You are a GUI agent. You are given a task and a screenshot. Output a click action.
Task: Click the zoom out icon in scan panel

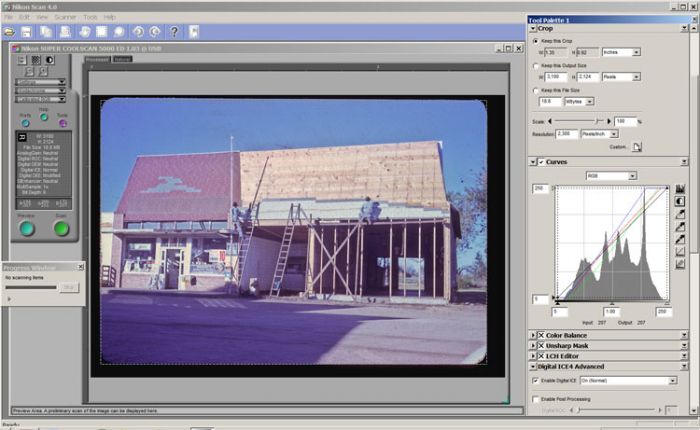[29, 71]
